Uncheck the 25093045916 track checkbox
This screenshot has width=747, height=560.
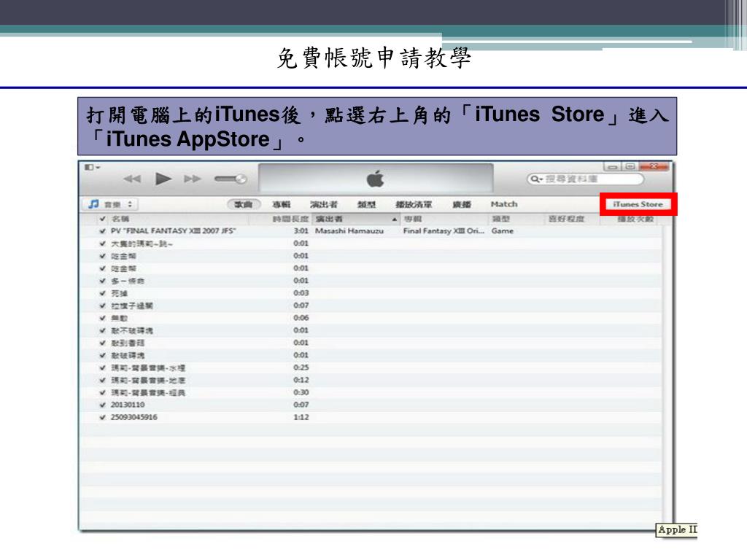(102, 417)
